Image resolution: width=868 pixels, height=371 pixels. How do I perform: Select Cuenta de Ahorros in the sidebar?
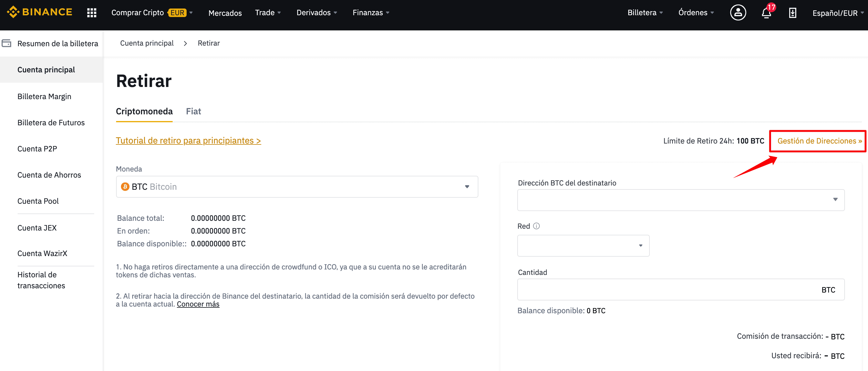(x=49, y=175)
